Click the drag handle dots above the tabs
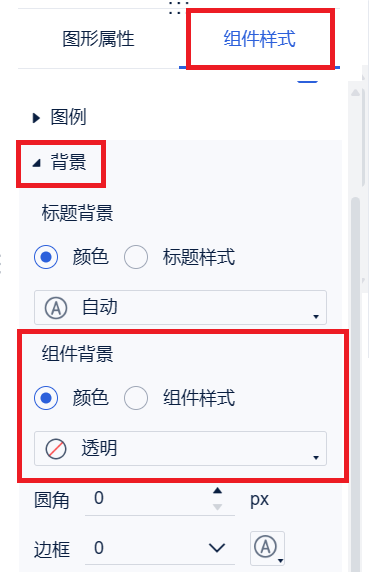382x583 pixels. 179,7
